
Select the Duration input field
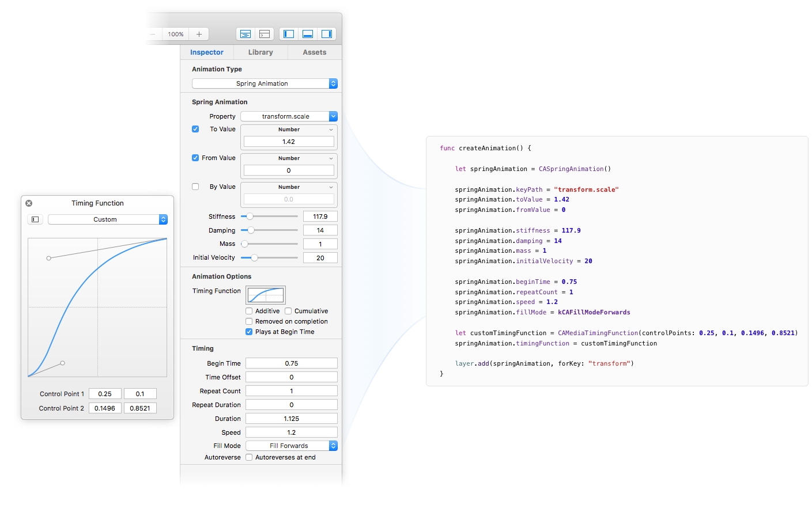[x=291, y=418]
